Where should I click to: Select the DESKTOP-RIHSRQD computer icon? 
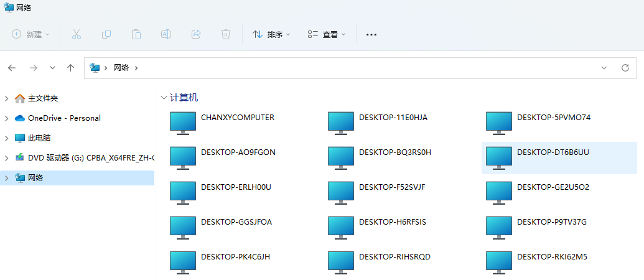tap(341, 263)
